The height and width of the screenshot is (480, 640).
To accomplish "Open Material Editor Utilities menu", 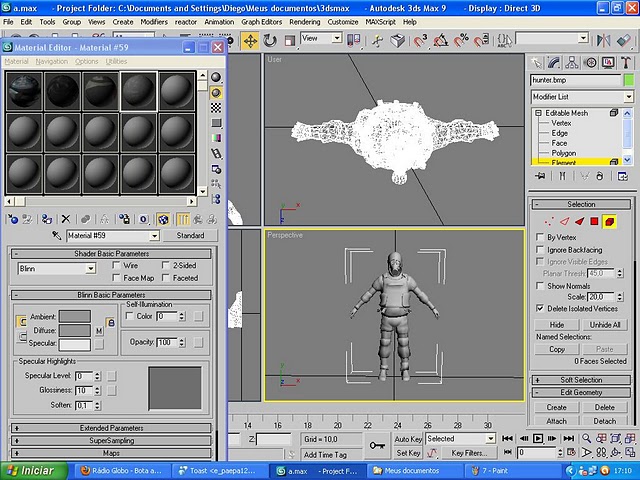I will (116, 62).
